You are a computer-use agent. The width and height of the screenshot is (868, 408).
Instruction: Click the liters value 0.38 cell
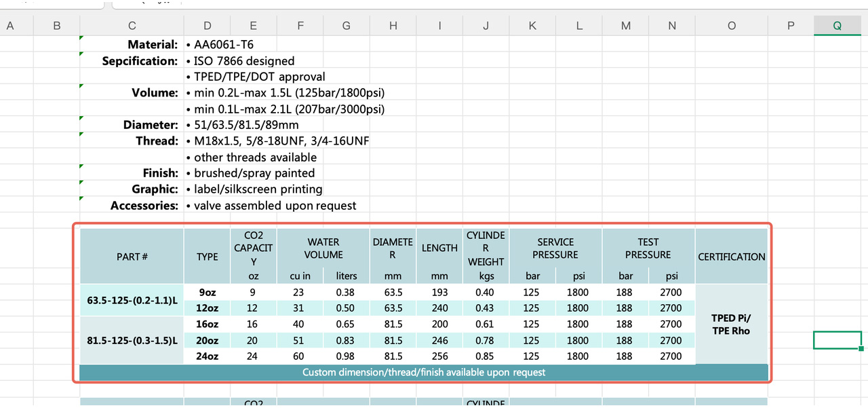tap(346, 292)
